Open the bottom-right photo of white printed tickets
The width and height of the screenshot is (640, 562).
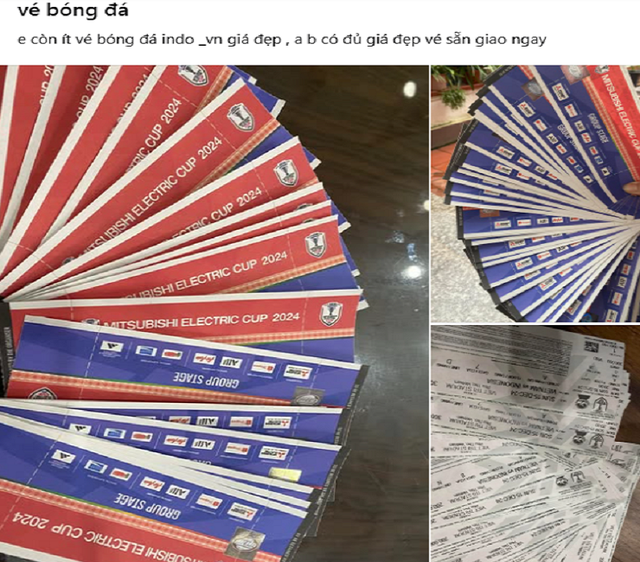[x=536, y=444]
